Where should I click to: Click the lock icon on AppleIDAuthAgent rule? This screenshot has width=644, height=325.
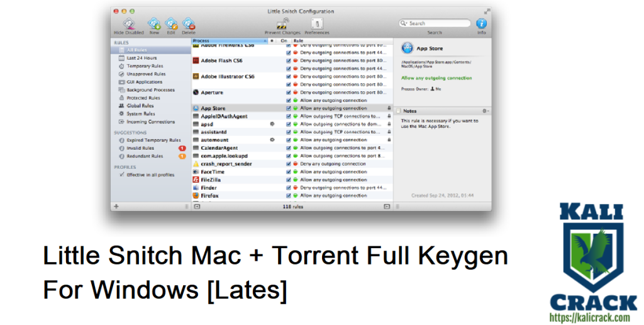(389, 116)
